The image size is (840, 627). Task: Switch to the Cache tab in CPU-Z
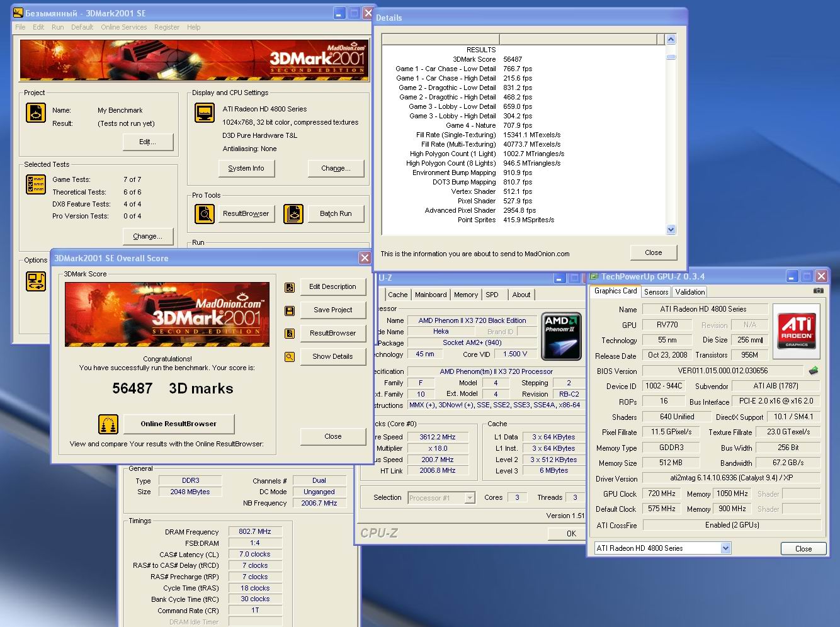[x=397, y=295]
